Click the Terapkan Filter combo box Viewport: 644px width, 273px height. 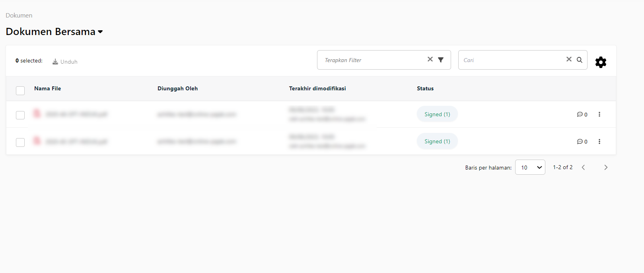coord(374,60)
